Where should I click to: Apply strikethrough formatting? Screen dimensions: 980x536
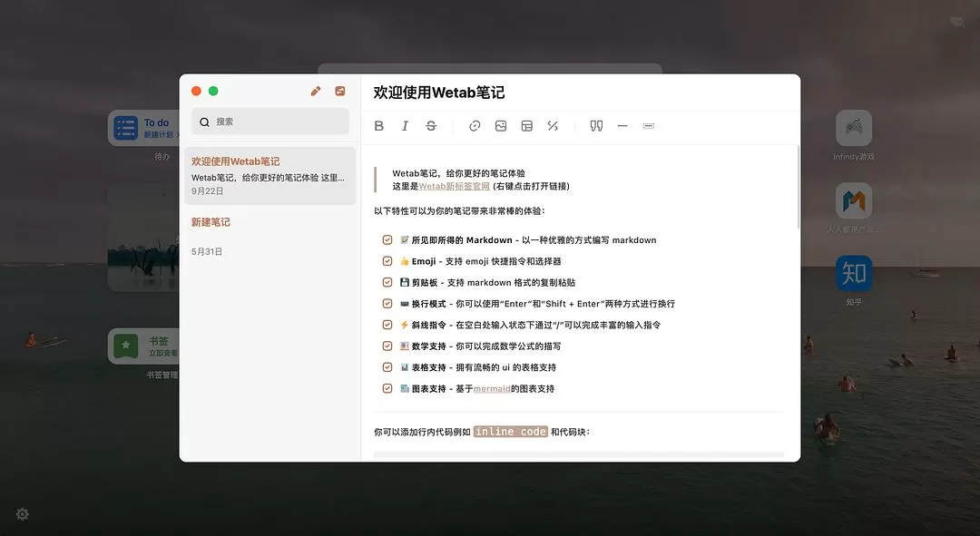point(431,126)
